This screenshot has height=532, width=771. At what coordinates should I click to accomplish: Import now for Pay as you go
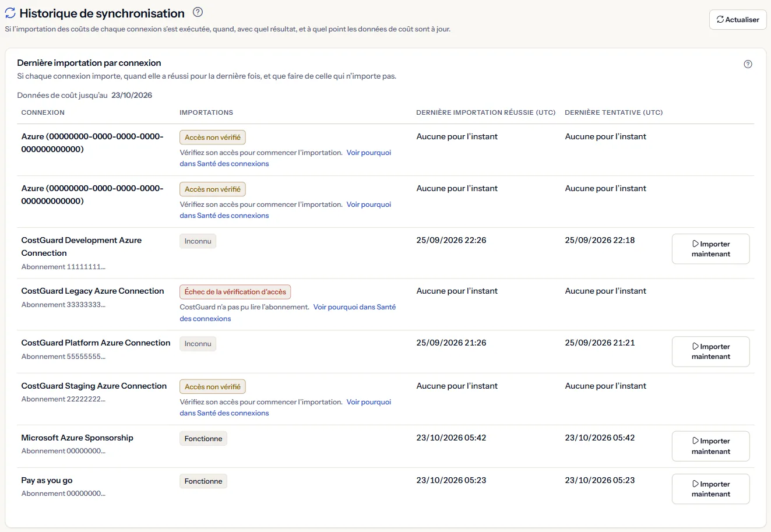[710, 489]
